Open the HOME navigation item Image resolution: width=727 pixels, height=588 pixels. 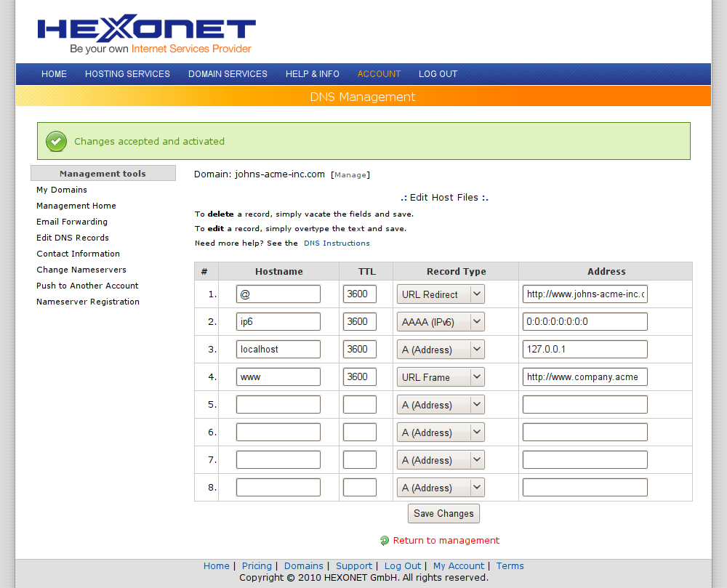coord(54,74)
